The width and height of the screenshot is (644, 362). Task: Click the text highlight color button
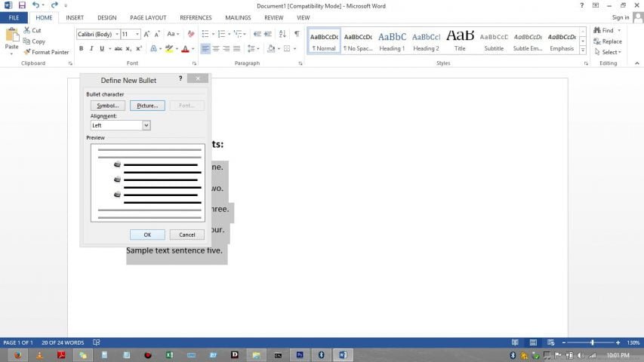click(169, 48)
